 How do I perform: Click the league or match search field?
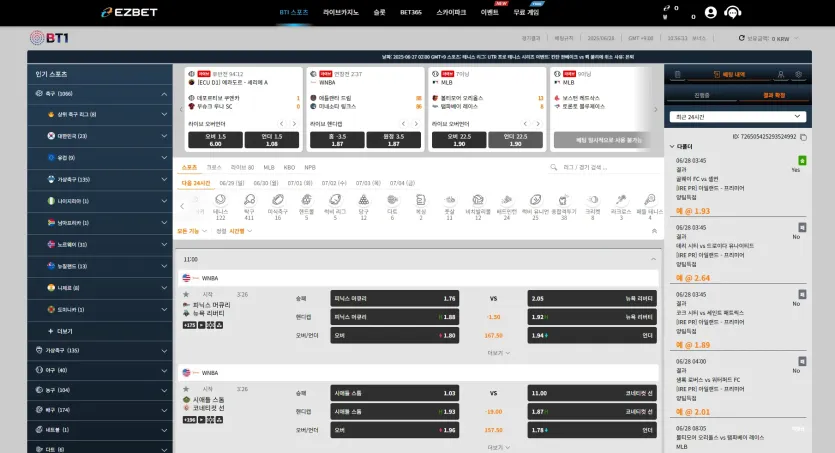[x=604, y=167]
